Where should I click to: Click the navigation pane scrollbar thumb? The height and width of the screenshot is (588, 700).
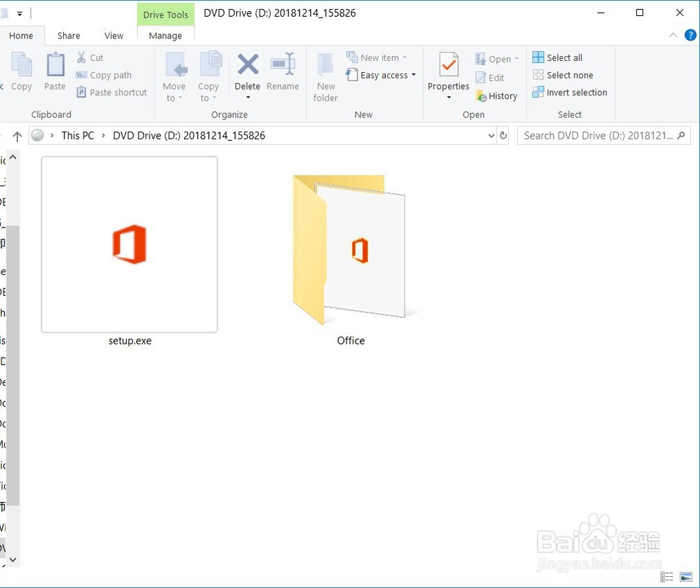tap(13, 365)
